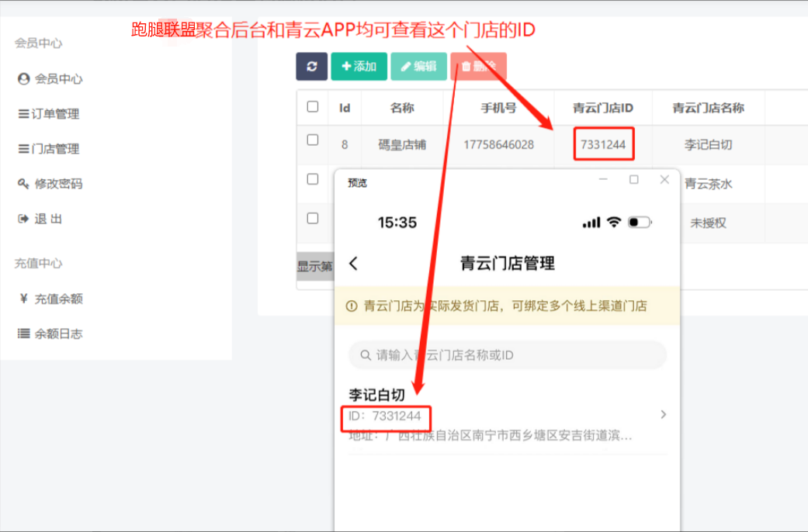Screen dimensions: 808x532
Task: Click the 未授权 cell
Action: (708, 223)
